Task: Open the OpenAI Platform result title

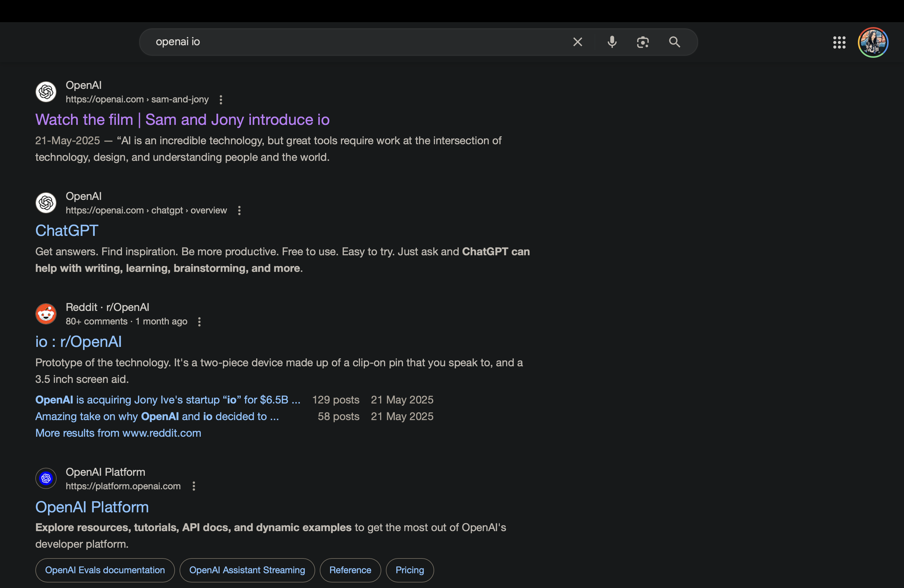Action: (x=92, y=507)
